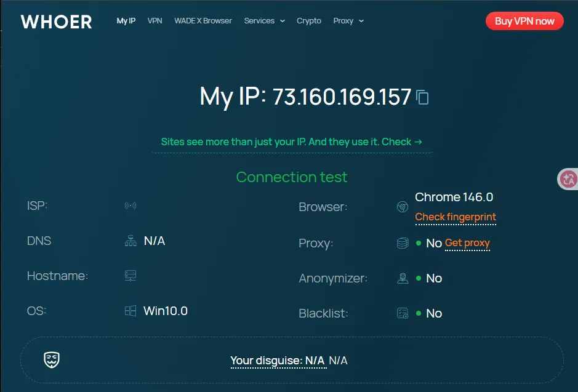Image resolution: width=578 pixels, height=392 pixels.
Task: Click the WHOER logo
Action: click(x=57, y=22)
